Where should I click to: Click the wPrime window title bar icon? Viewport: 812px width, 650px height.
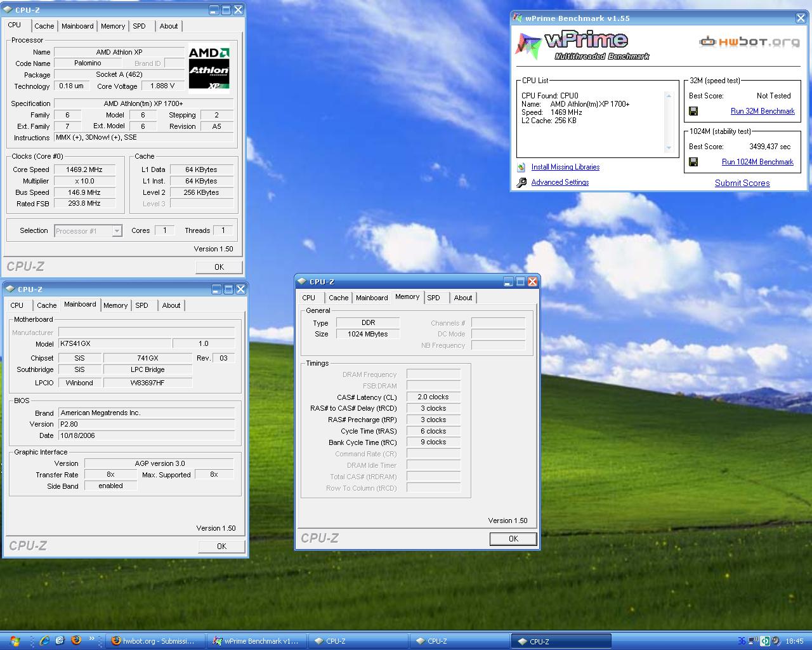[x=518, y=18]
